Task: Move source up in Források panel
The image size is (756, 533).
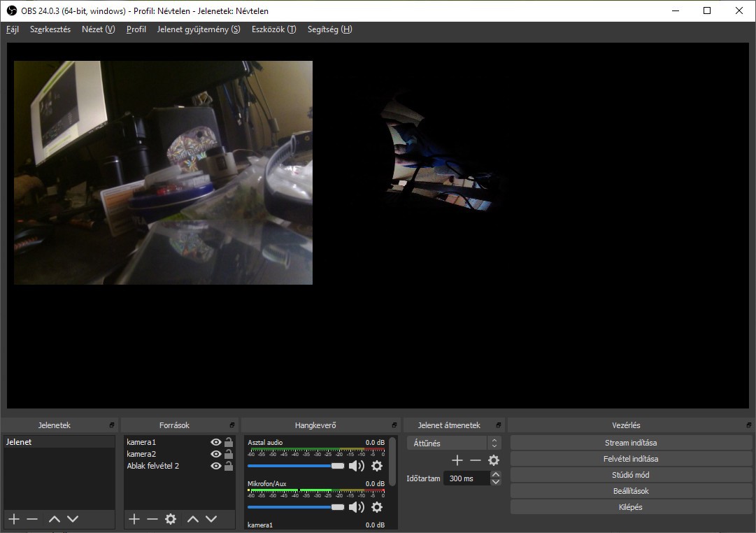Action: click(x=193, y=519)
